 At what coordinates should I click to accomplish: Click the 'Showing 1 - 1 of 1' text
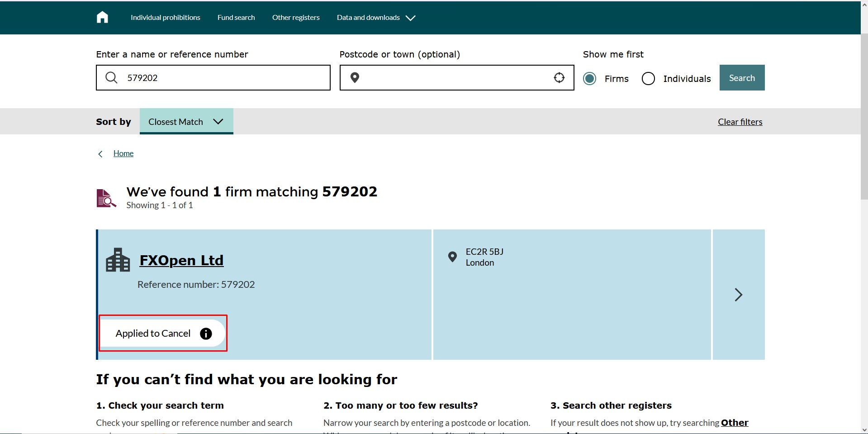point(160,205)
